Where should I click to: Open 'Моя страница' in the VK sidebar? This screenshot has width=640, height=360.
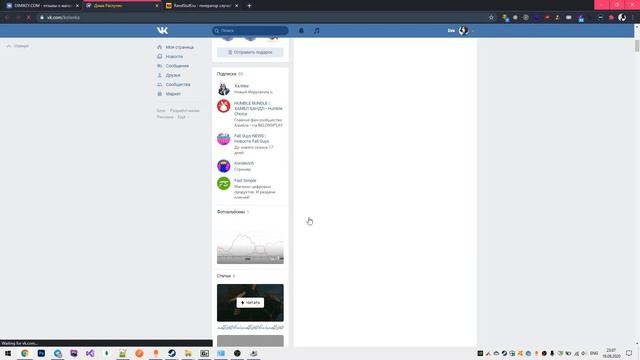click(x=180, y=47)
